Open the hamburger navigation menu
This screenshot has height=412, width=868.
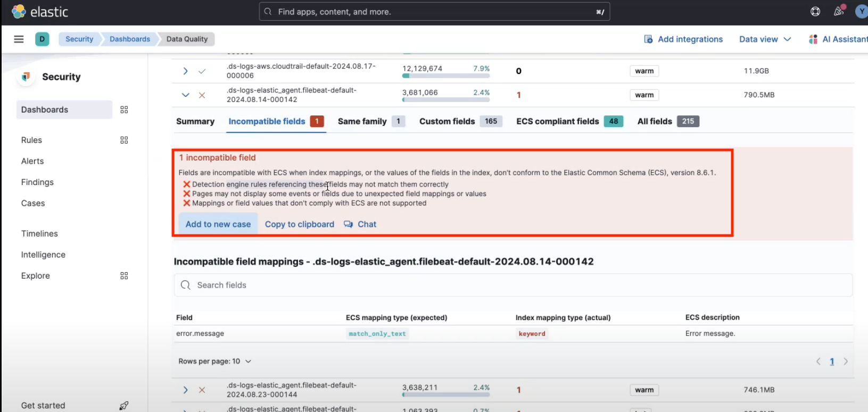click(x=19, y=39)
